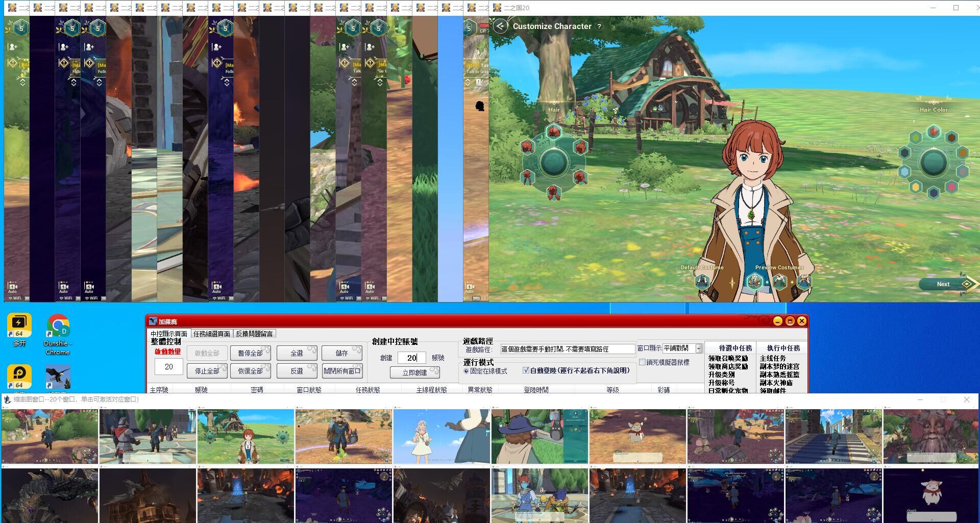Toggle the 自動登陸 checkbox
The height and width of the screenshot is (523, 980).
click(526, 370)
